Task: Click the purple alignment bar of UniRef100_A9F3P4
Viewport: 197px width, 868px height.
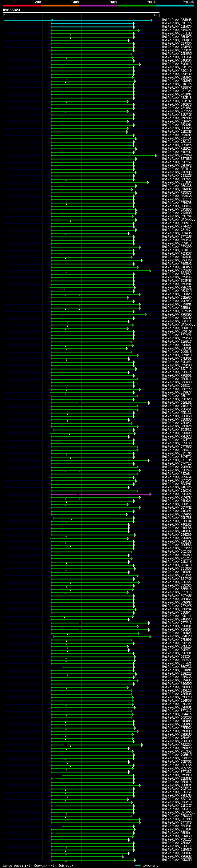Action: pos(101,494)
